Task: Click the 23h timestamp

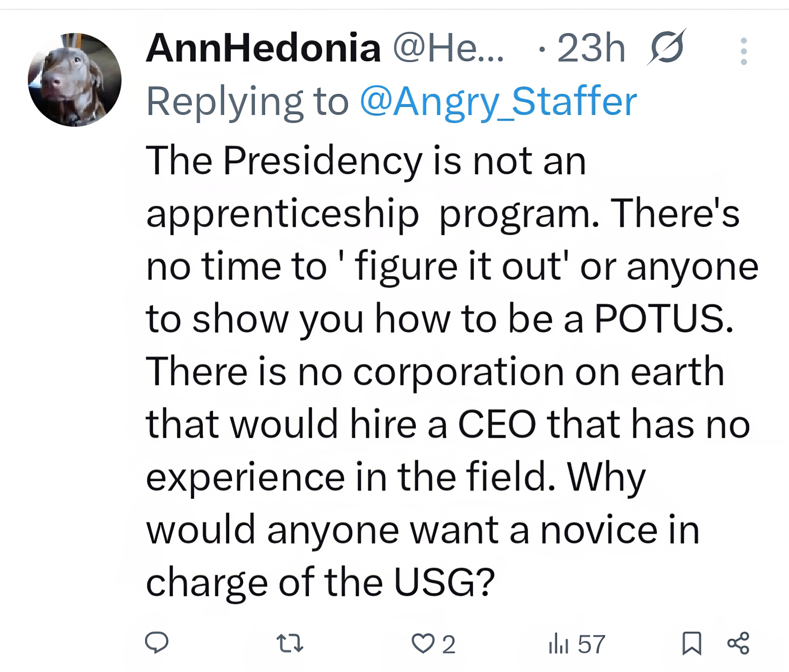Action: [x=591, y=48]
